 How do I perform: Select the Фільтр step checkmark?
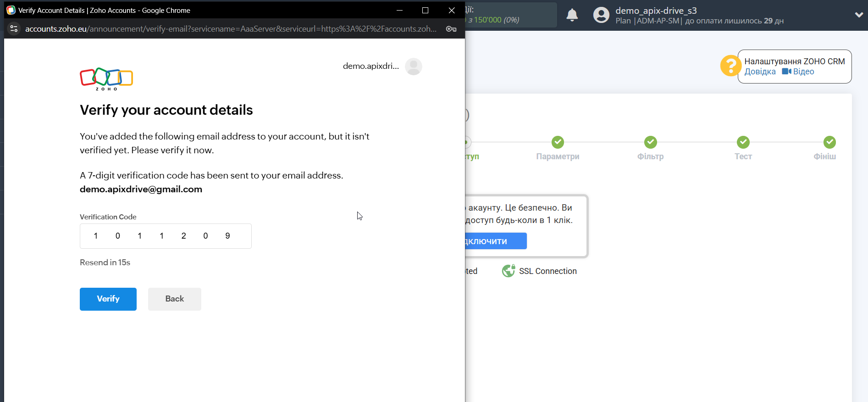(x=650, y=142)
